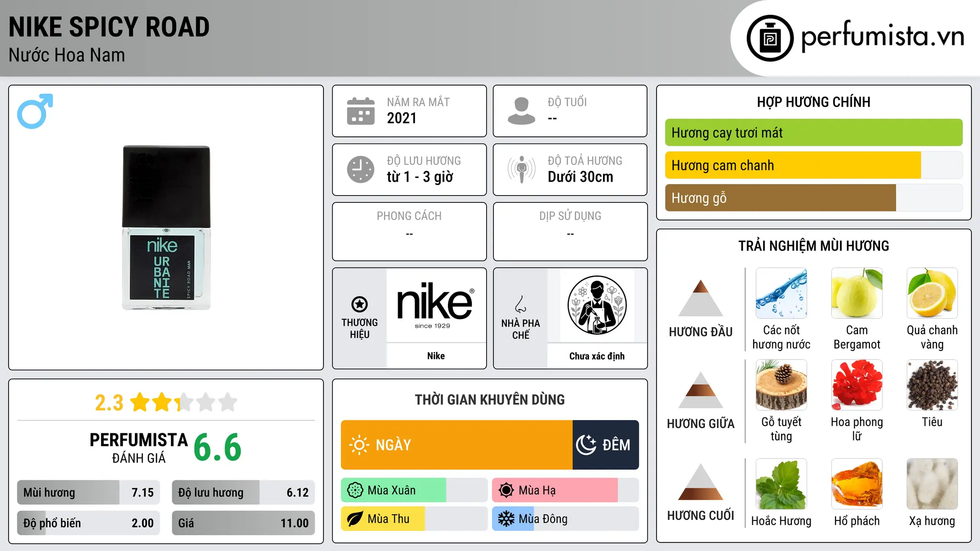Click the Hương cuối pyramid icon
Viewport: 980px width, 551px height.
[x=701, y=482]
